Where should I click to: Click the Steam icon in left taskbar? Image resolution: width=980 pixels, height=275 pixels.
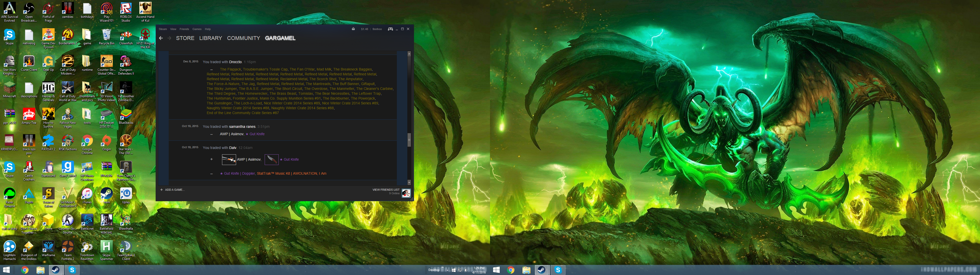pos(56,270)
